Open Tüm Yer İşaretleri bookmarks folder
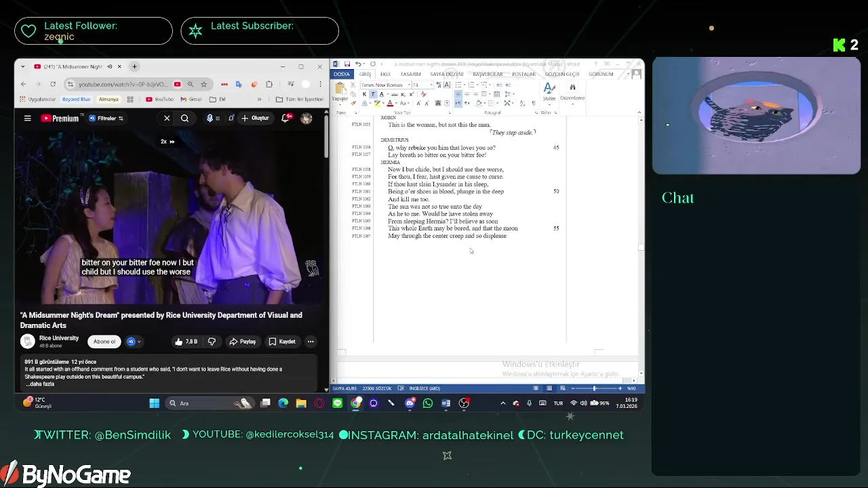Screen dimensions: 868x488 pos(300,99)
